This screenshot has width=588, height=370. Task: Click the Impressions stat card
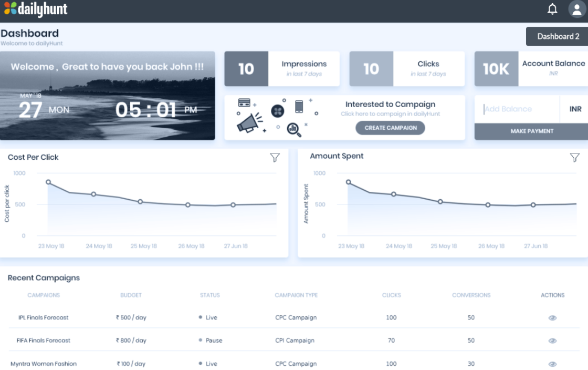[282, 69]
